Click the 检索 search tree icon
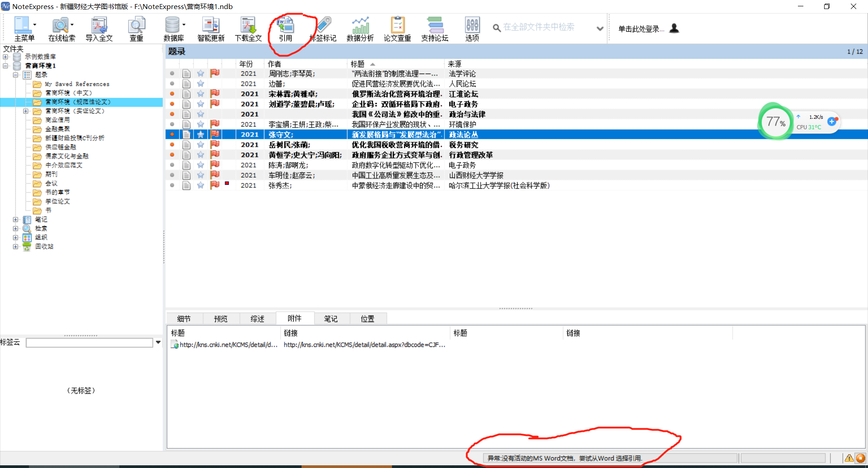The height and width of the screenshot is (468, 868). [x=27, y=229]
